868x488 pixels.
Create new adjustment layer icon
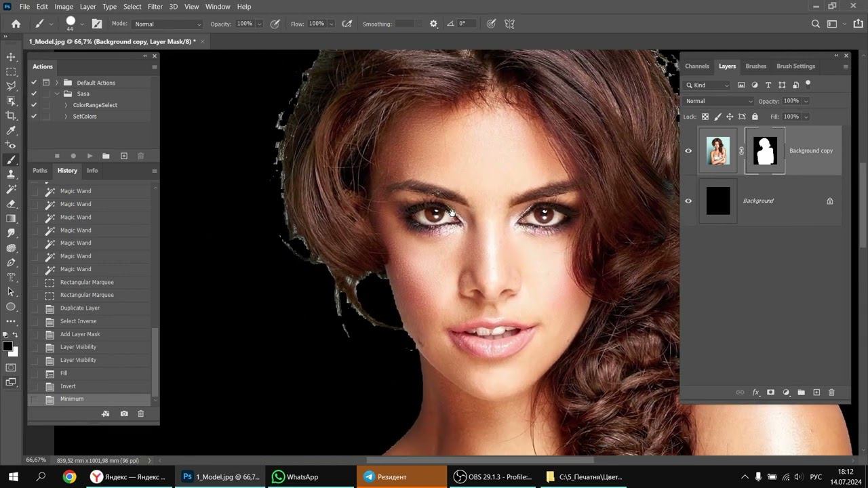point(786,392)
